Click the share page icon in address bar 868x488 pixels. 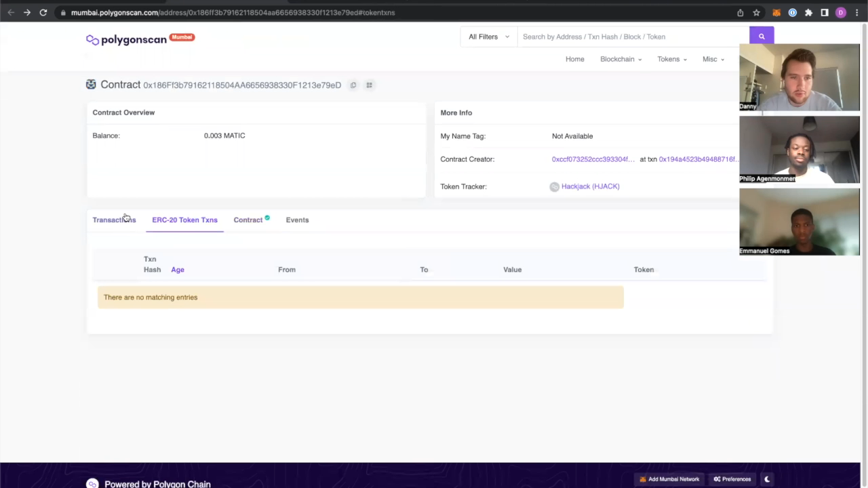[740, 12]
